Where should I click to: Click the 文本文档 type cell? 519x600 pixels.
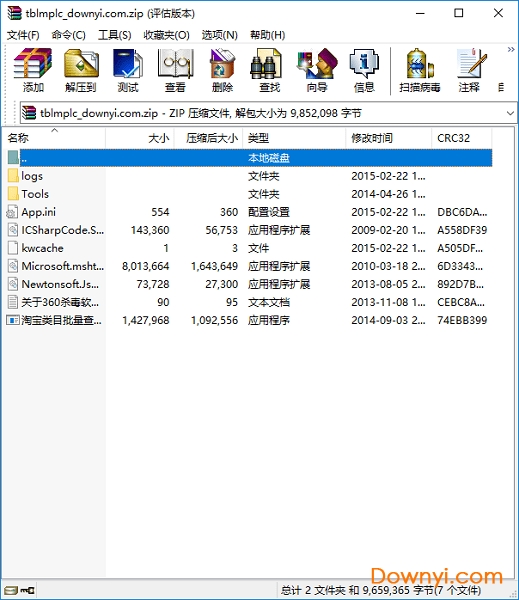tap(269, 302)
